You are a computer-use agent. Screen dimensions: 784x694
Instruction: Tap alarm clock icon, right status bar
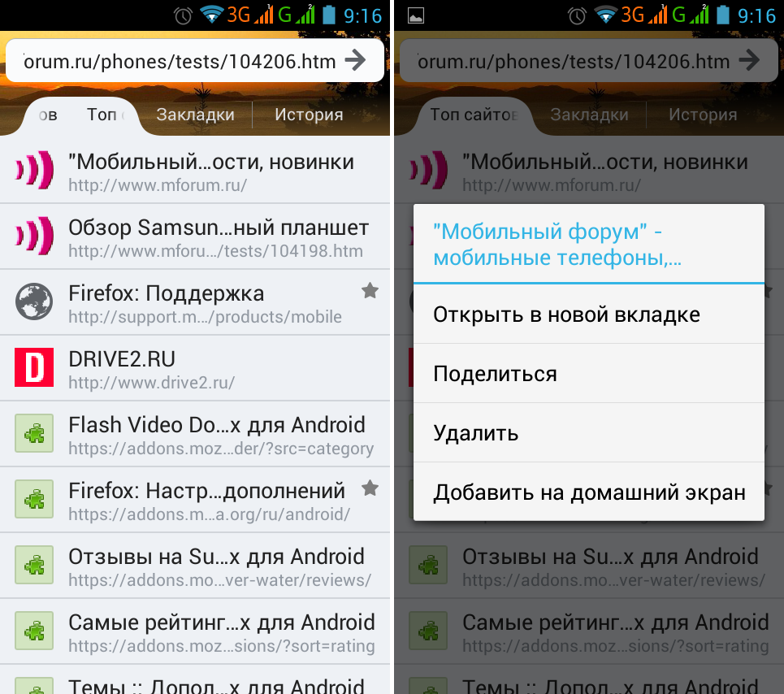click(577, 16)
